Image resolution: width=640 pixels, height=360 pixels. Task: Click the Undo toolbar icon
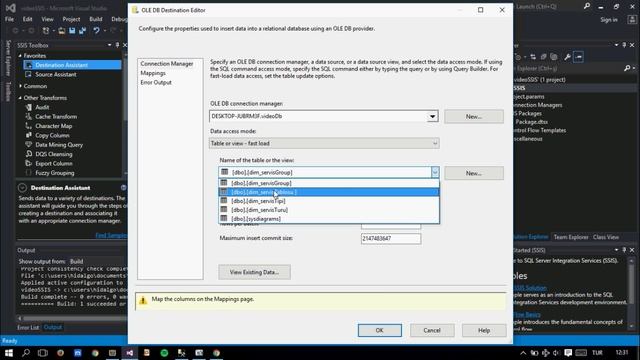click(96, 31)
